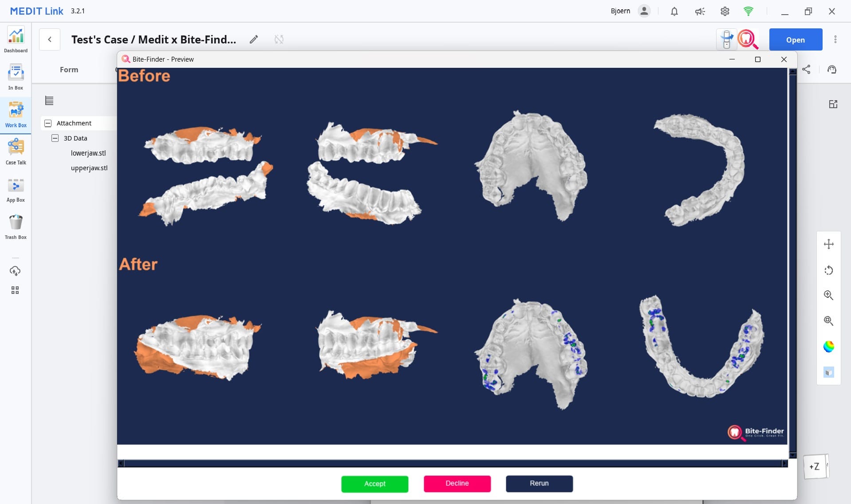851x504 pixels.
Task: Click the zoom in magnifier
Action: [829, 295]
